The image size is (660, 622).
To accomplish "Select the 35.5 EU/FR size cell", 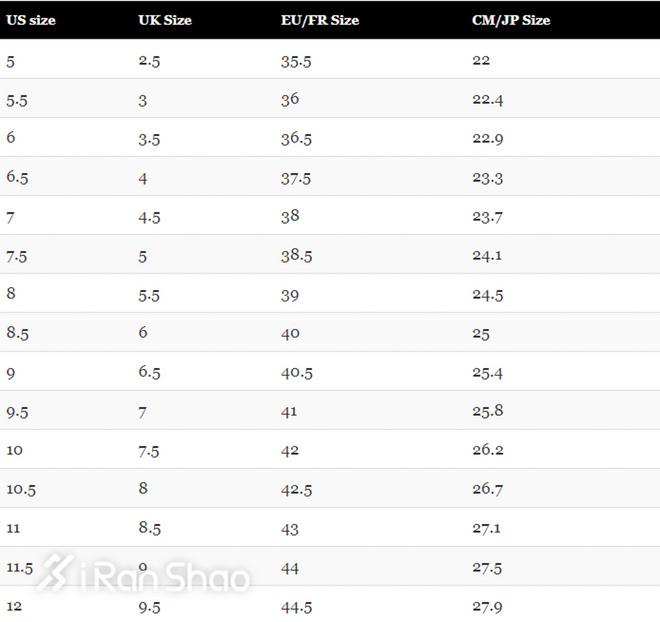I will (x=296, y=60).
